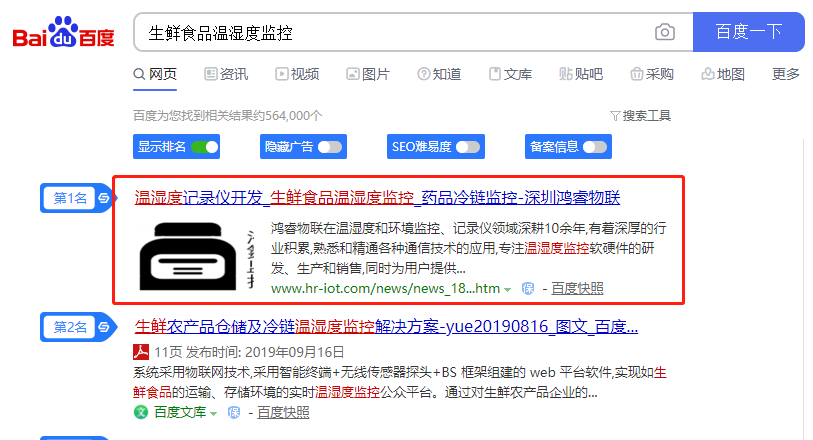Click the guarantee shield icon next to 百度文库
This screenshot has height=440, width=813.
pyautogui.click(x=234, y=413)
